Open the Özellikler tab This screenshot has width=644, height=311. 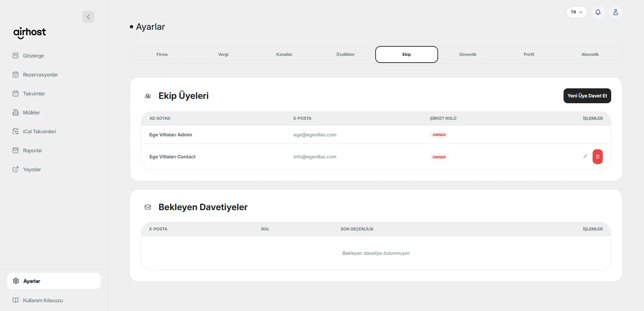(345, 54)
